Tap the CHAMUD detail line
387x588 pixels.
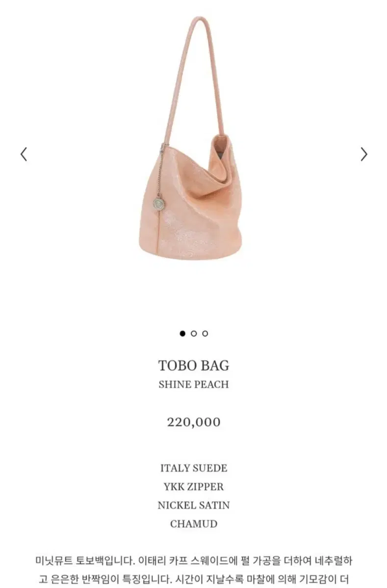tap(194, 524)
